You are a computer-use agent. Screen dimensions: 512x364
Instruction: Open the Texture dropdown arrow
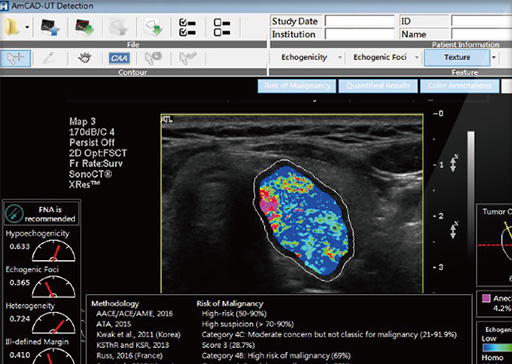pos(494,58)
